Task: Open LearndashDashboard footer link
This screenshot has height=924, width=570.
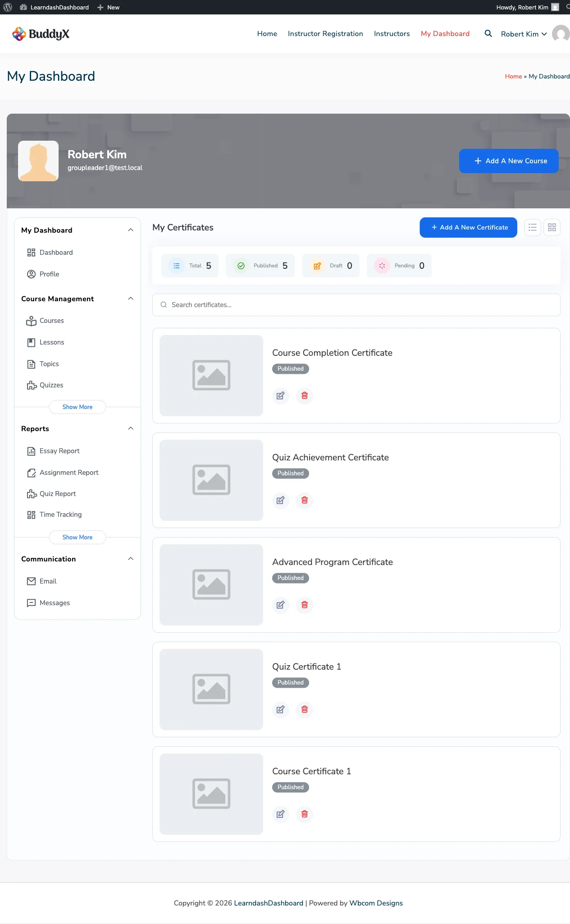Action: (x=269, y=903)
